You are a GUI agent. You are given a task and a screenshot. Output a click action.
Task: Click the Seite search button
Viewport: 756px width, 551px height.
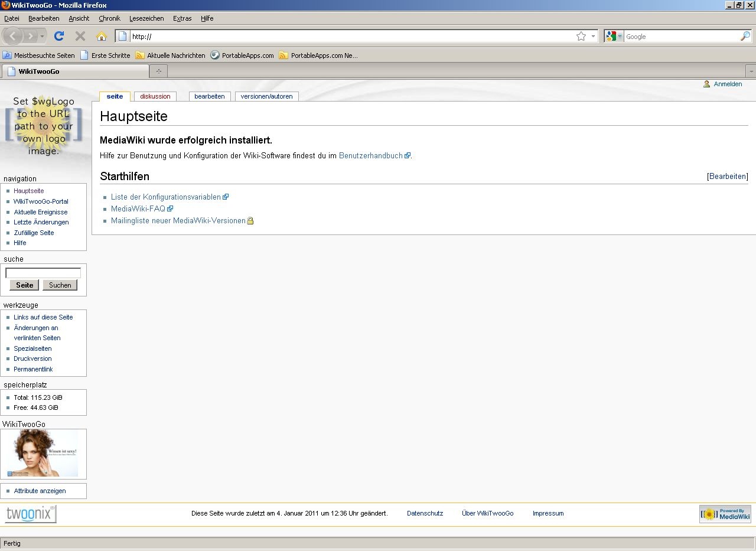24,285
